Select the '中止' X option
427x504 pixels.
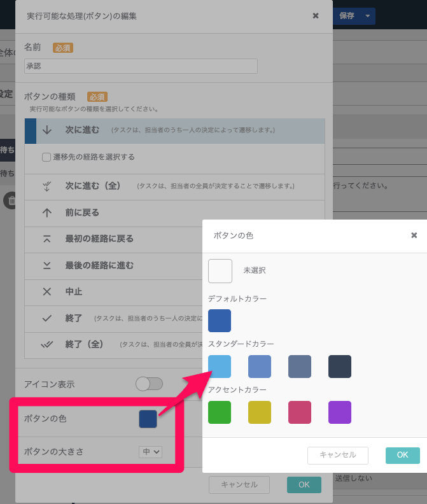tap(74, 292)
